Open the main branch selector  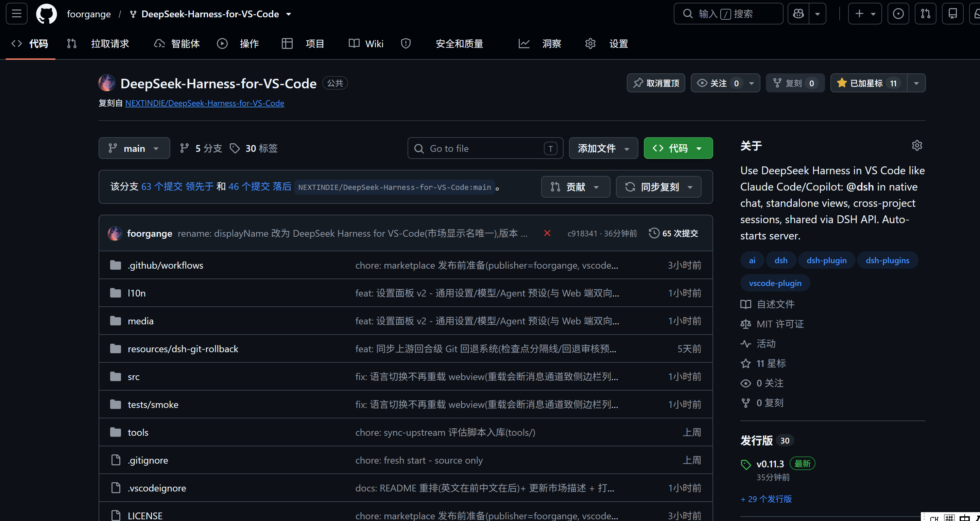[x=134, y=148]
